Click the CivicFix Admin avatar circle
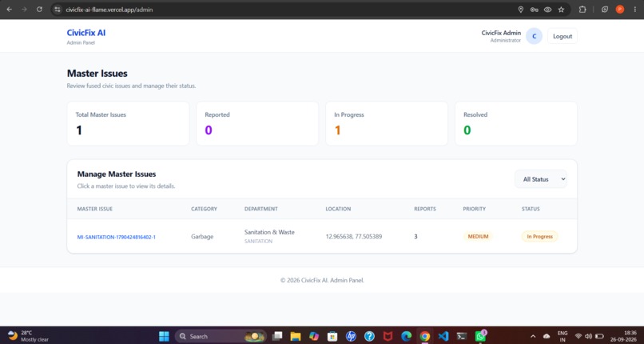Image resolution: width=644 pixels, height=344 pixels. 534,36
